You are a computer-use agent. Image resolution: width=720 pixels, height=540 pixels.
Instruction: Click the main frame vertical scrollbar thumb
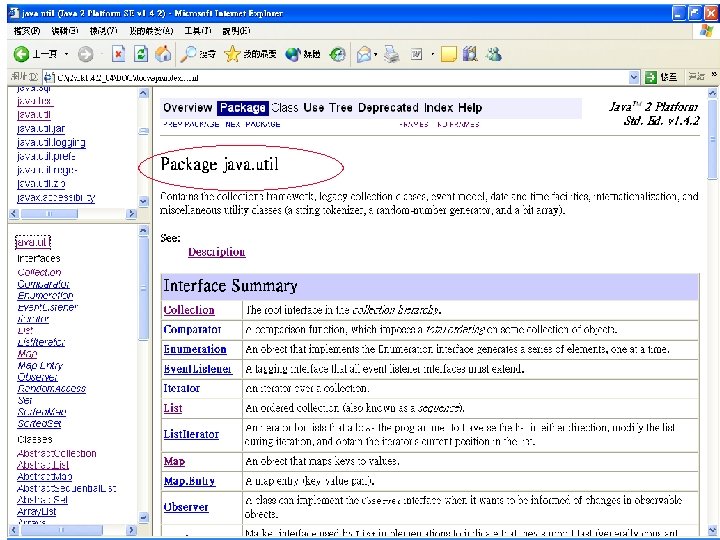[x=712, y=140]
